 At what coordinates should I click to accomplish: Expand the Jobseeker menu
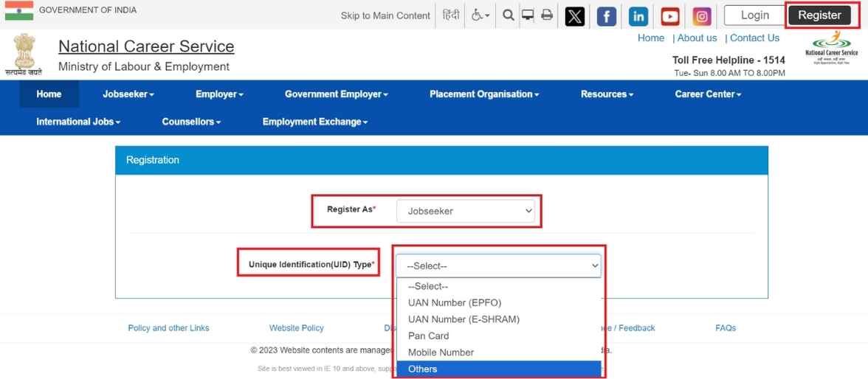point(128,94)
